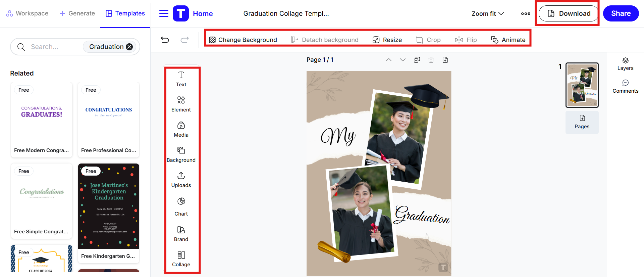Switch to the Workspace tab
Image resolution: width=644 pixels, height=277 pixels.
[x=27, y=13]
